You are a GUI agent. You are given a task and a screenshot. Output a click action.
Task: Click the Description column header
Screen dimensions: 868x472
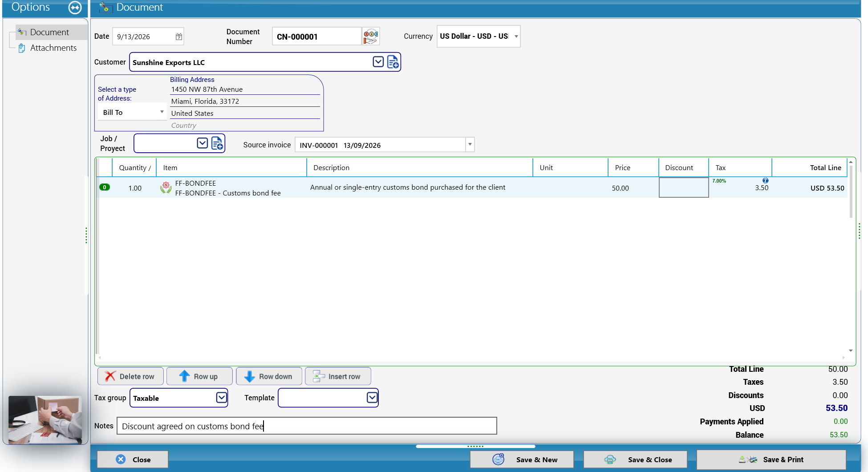click(x=420, y=168)
